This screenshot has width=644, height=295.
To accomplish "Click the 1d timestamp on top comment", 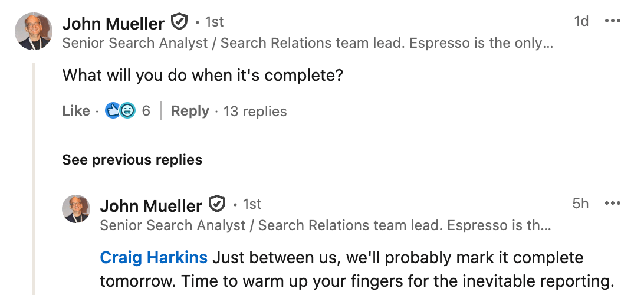I will pyautogui.click(x=581, y=22).
